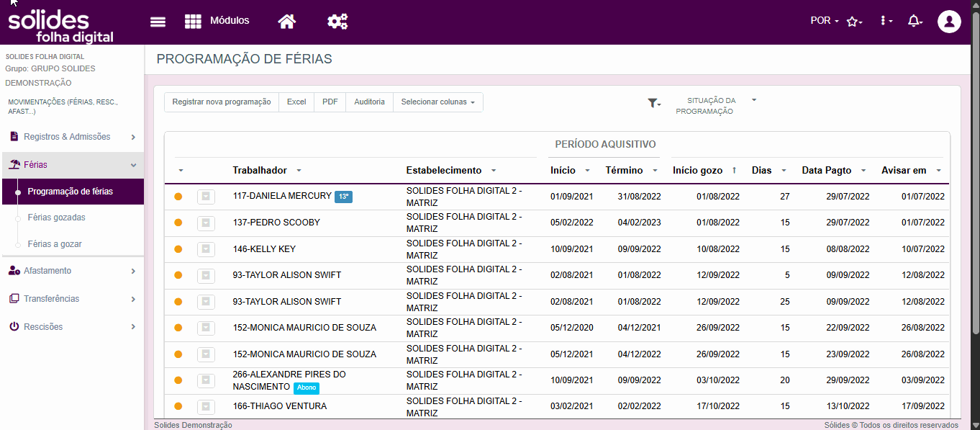The image size is (980, 430).
Task: Open the vertical dots options menu
Action: click(886, 22)
